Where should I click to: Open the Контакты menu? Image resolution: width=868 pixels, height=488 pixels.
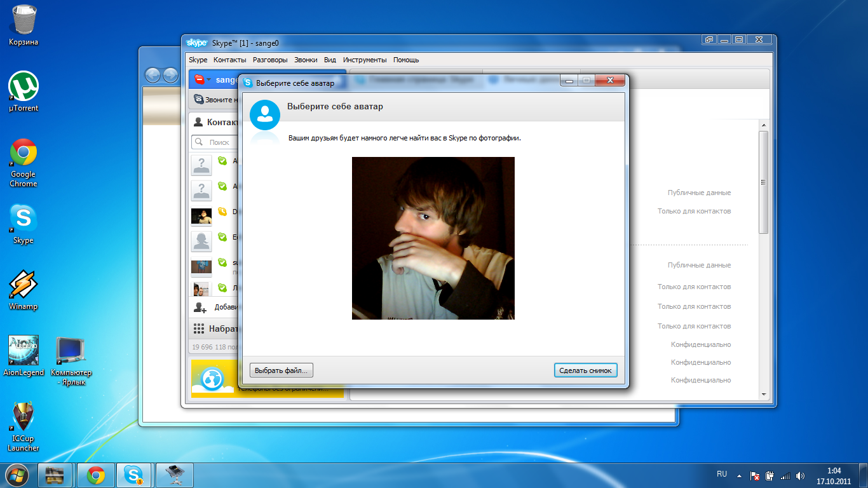(x=230, y=60)
